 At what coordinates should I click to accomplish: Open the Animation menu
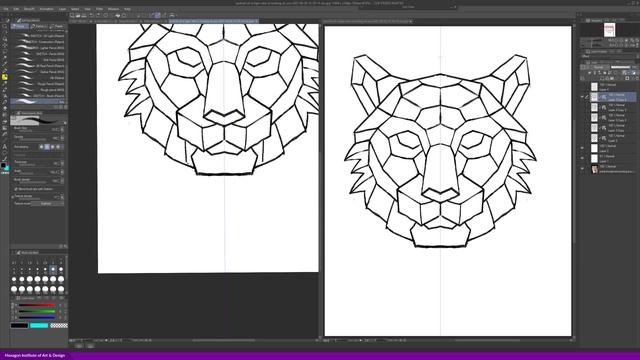(x=46, y=9)
